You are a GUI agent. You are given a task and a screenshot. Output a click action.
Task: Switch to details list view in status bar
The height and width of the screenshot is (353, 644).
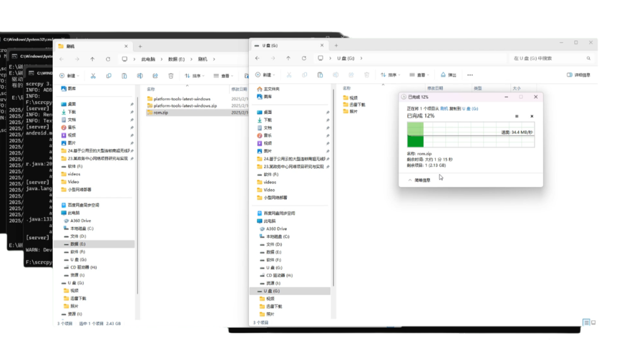point(586,323)
